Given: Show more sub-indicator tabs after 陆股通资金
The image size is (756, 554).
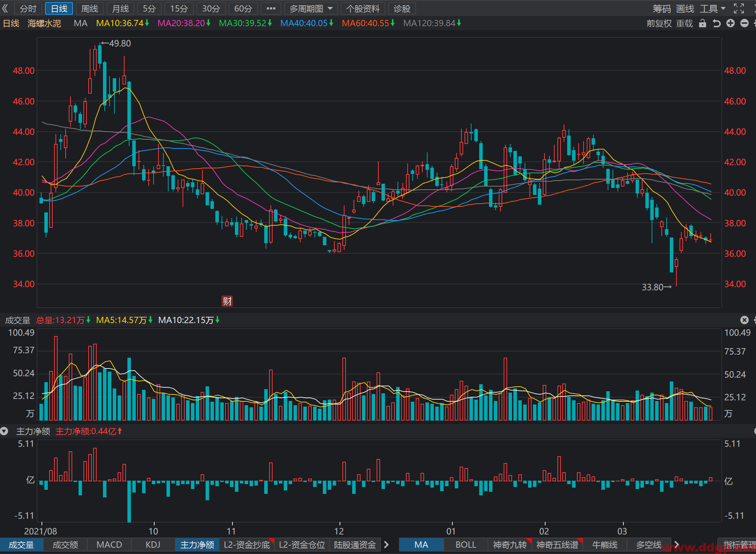Looking at the screenshot, I should pos(386,545).
